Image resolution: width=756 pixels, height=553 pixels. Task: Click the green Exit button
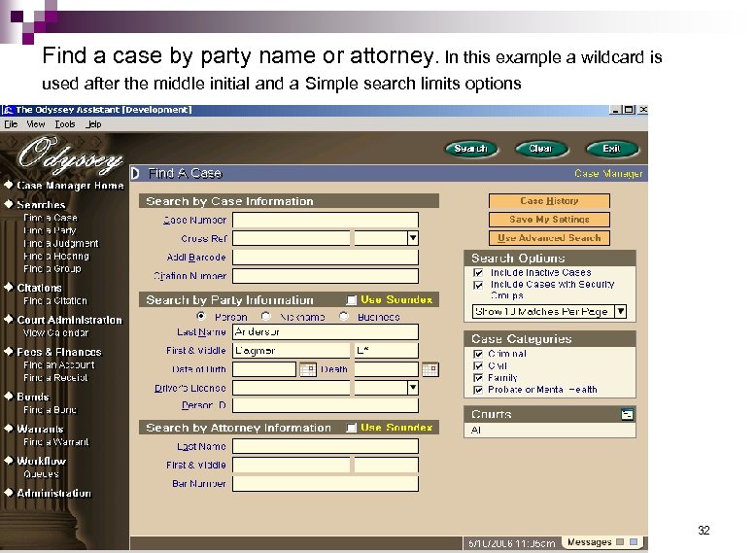[x=612, y=149]
